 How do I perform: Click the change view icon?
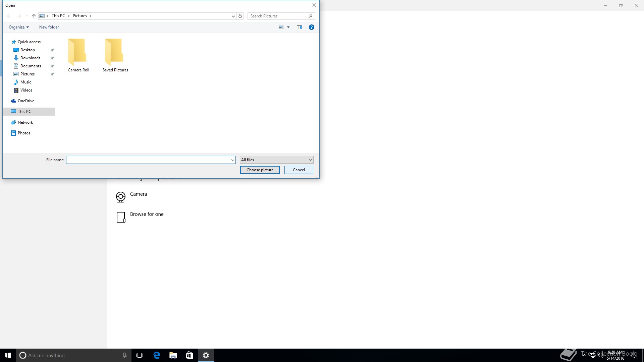pyautogui.click(x=281, y=27)
